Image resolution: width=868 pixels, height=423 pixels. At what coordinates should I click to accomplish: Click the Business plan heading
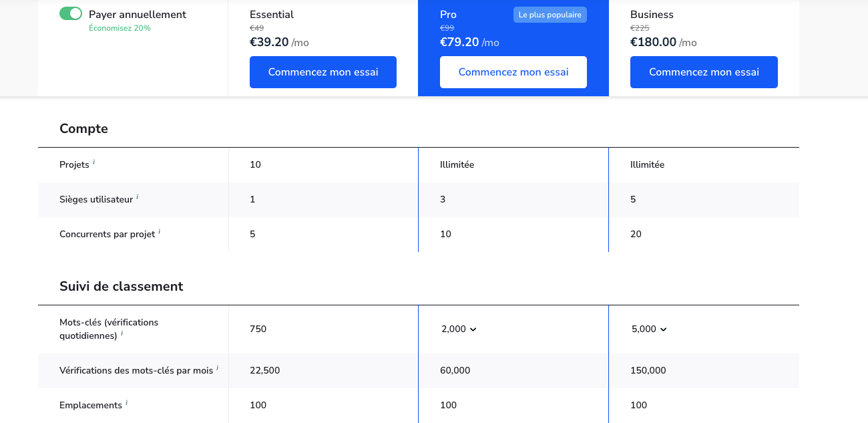pyautogui.click(x=652, y=15)
